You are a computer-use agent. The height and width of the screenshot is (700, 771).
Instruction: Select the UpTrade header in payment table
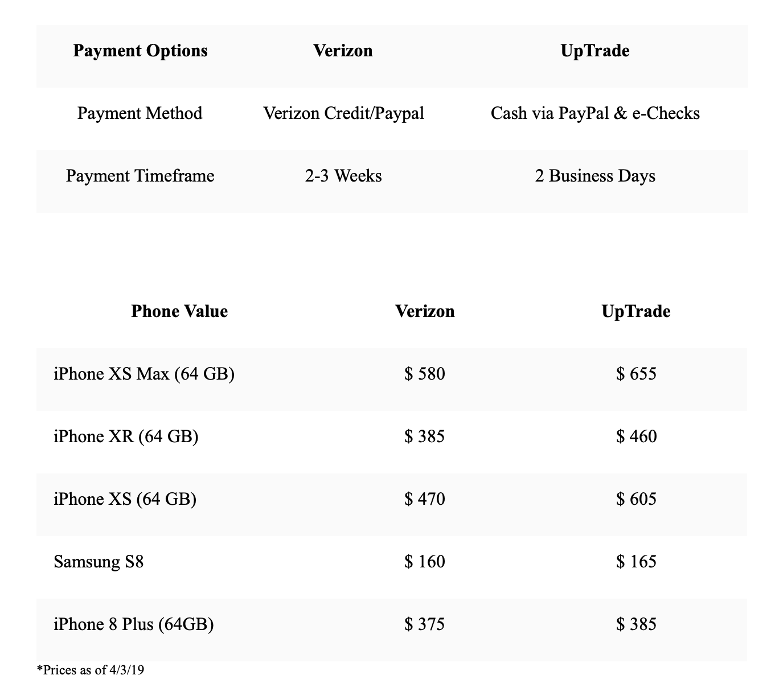[x=595, y=51]
